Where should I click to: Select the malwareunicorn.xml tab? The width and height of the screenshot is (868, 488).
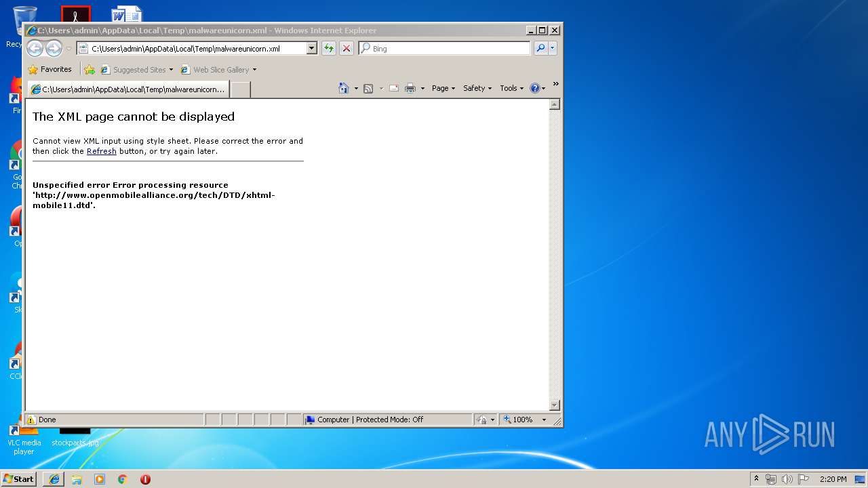pyautogui.click(x=128, y=89)
